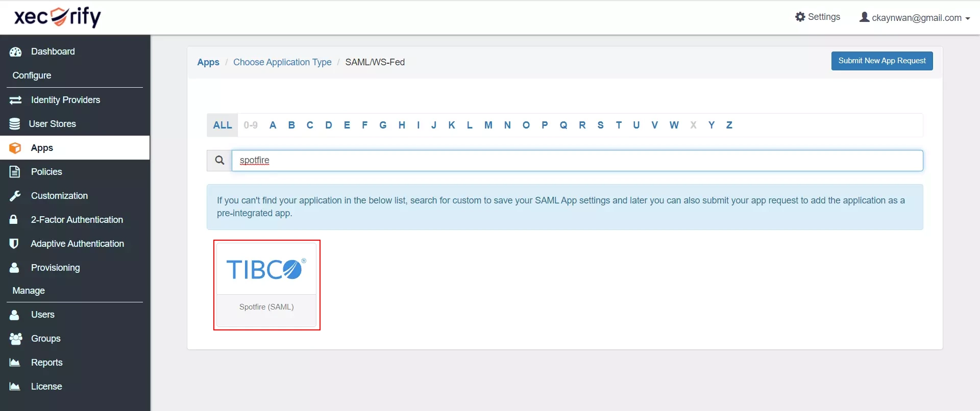Filter apps by letter H
The width and height of the screenshot is (980, 411).
click(402, 125)
